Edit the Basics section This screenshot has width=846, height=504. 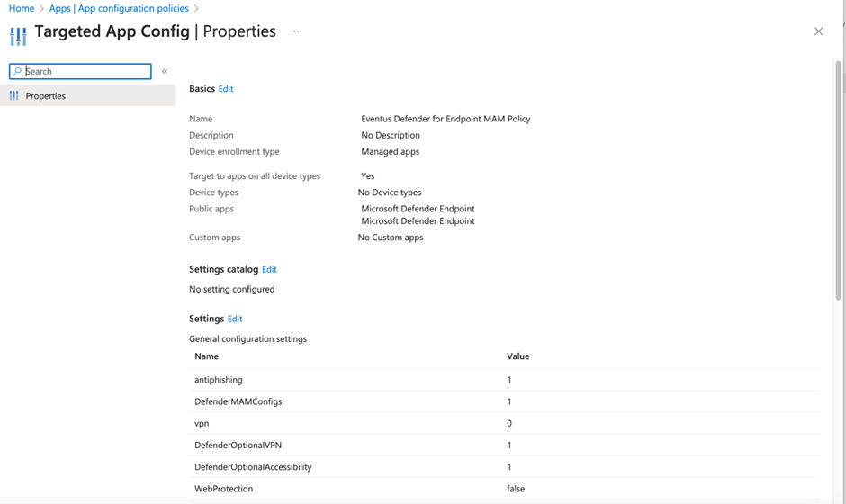tap(226, 88)
